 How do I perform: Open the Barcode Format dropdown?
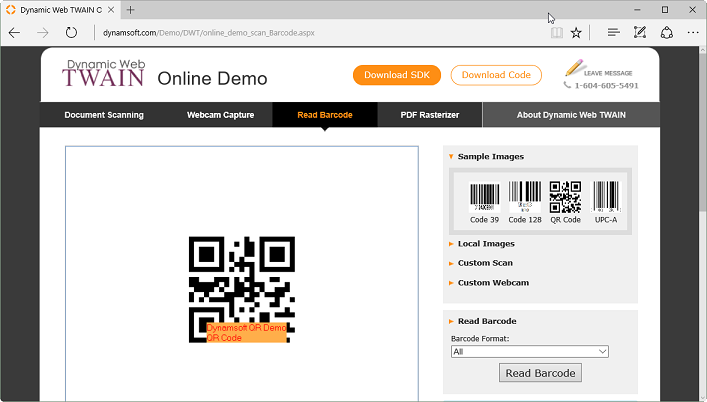click(529, 351)
